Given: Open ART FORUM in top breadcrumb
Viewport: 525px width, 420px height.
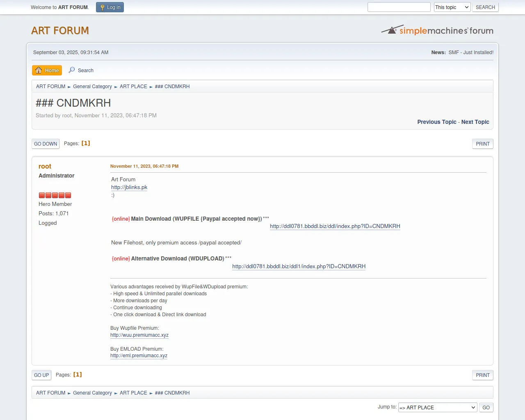Looking at the screenshot, I should [x=50, y=87].
